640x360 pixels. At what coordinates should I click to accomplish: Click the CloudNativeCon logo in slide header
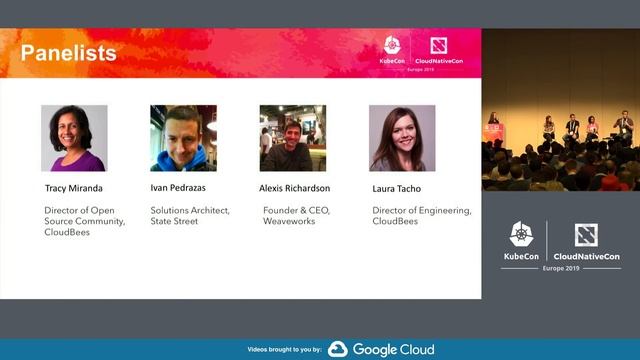(439, 45)
